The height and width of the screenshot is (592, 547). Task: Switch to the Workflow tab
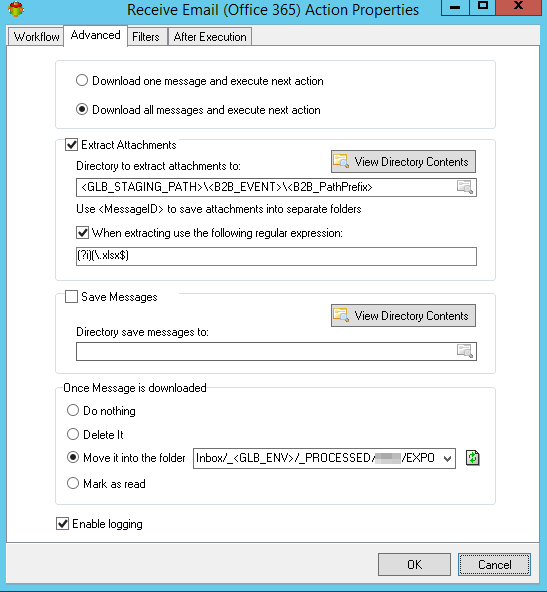36,37
